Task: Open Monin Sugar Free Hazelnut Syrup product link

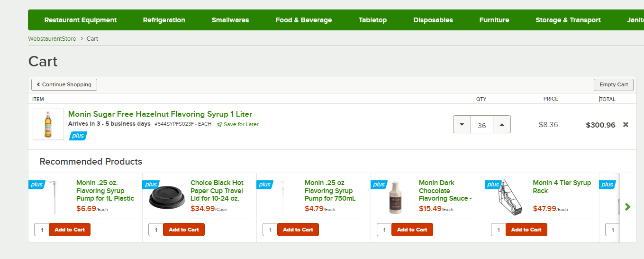Action: tap(160, 114)
